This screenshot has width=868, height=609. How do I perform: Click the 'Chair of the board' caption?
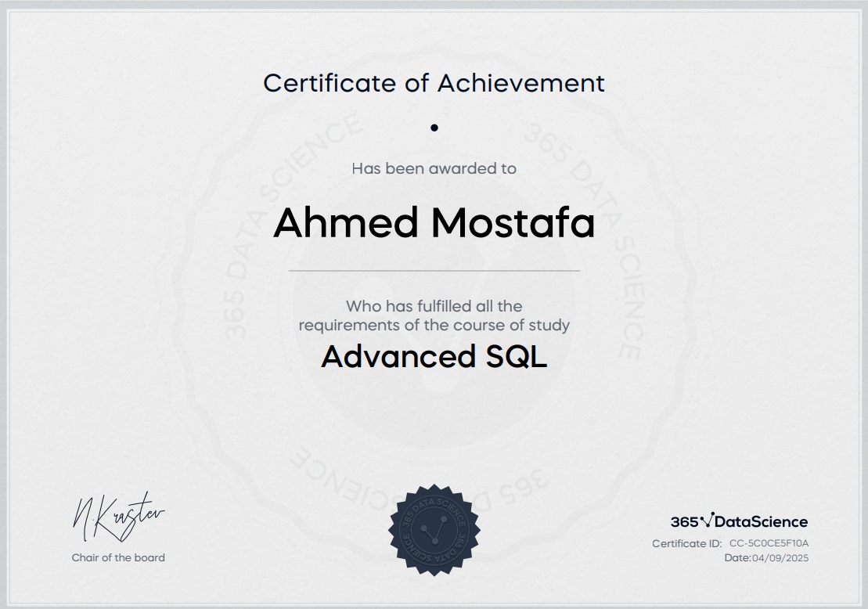pos(118,557)
